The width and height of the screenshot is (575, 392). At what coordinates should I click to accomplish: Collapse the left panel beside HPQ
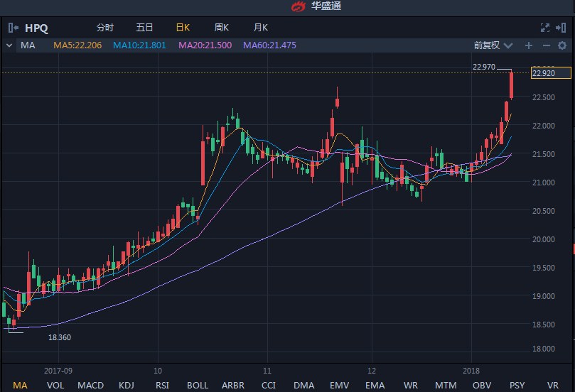click(x=13, y=28)
